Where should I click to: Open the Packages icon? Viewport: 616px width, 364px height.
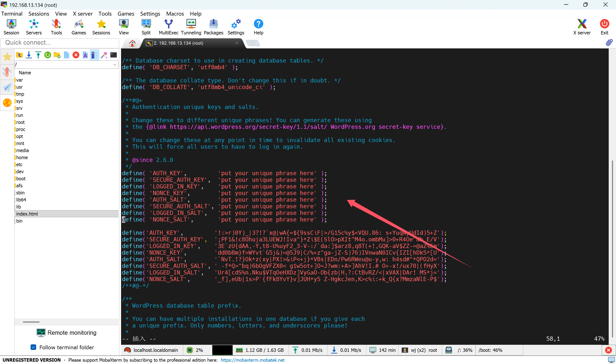tap(213, 27)
